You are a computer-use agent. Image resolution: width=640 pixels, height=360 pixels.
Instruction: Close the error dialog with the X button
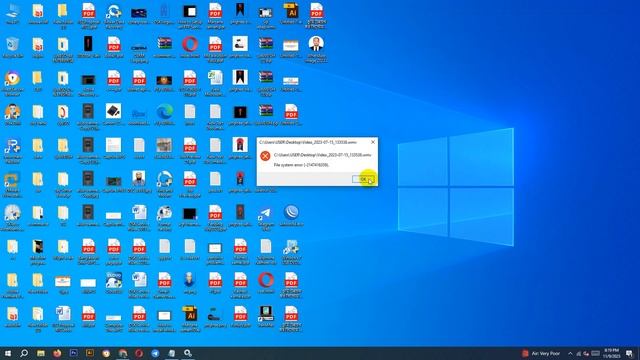[x=373, y=142]
